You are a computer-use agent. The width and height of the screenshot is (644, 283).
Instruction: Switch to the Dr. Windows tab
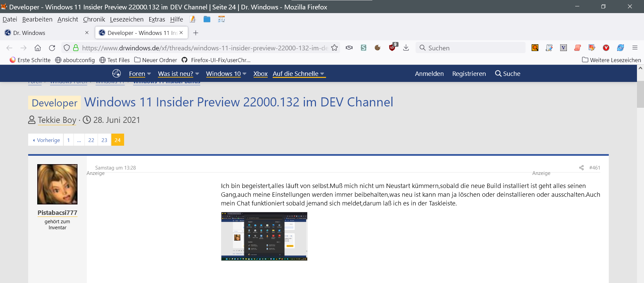point(47,33)
